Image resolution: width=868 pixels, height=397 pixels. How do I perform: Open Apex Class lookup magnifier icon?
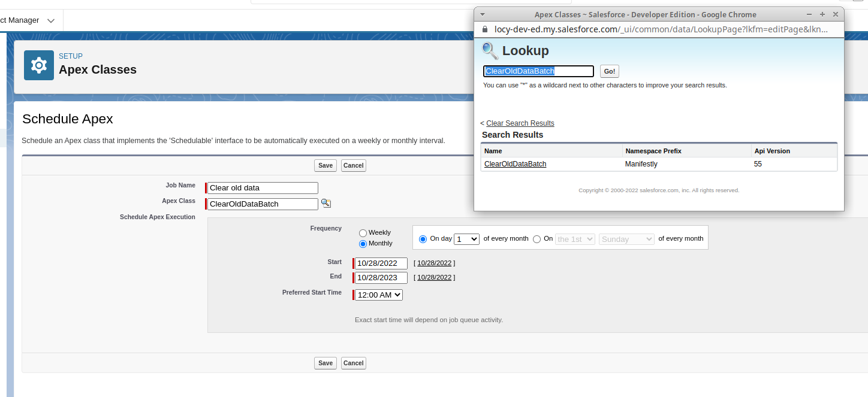325,204
